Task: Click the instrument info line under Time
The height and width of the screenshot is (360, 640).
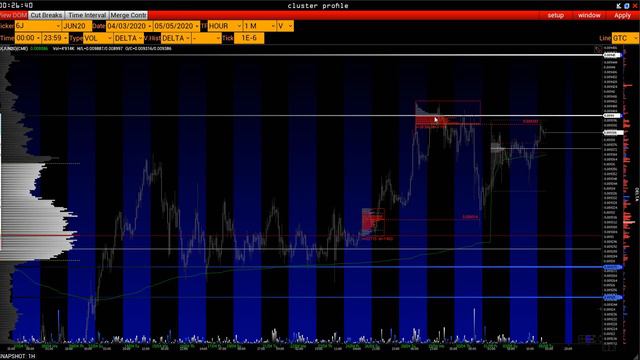Action: pyautogui.click(x=86, y=49)
